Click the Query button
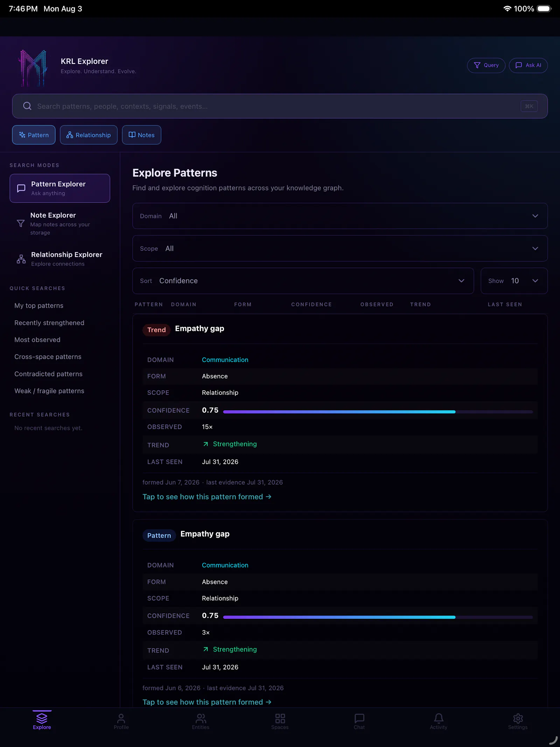Viewport: 560px width, 747px height. point(486,65)
